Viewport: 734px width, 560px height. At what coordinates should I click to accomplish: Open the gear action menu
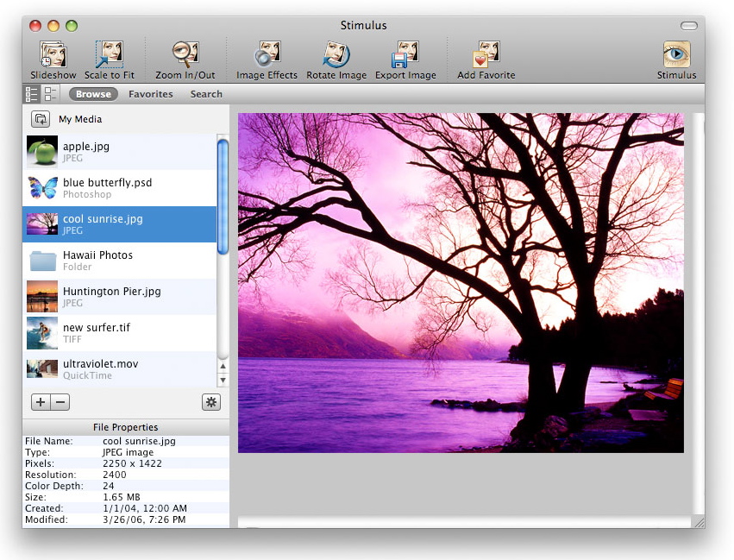211,402
